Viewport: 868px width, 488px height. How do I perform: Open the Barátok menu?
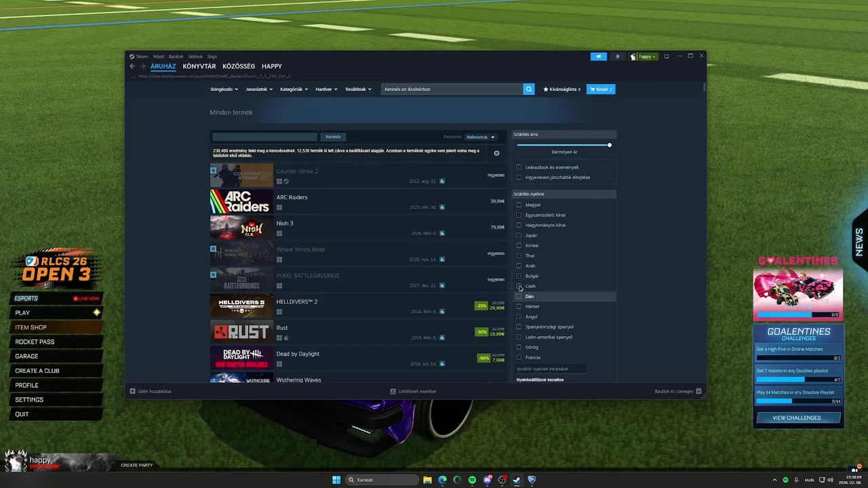[x=176, y=57]
